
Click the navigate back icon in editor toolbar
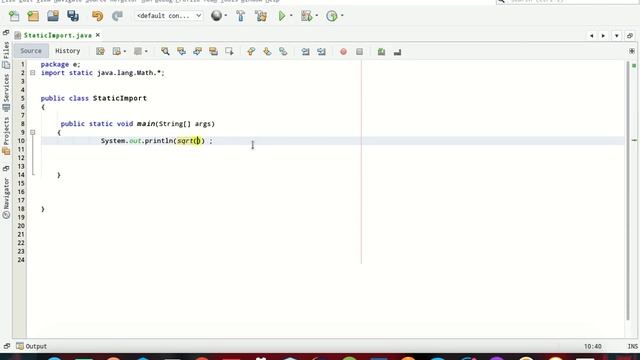click(117, 51)
